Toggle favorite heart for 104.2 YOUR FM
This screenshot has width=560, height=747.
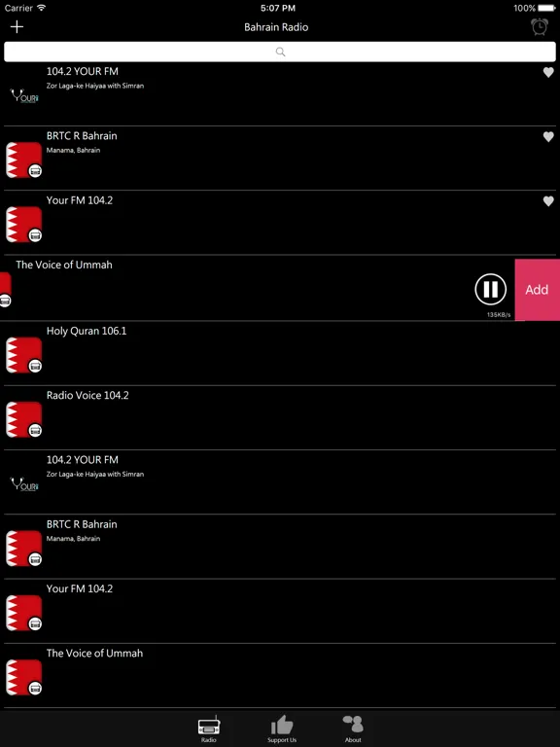[548, 72]
